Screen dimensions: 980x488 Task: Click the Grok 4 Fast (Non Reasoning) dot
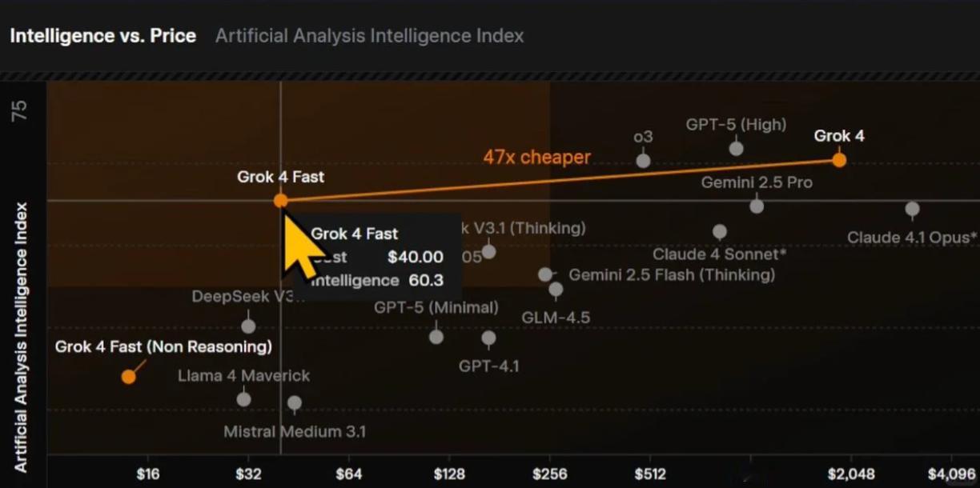coord(128,377)
